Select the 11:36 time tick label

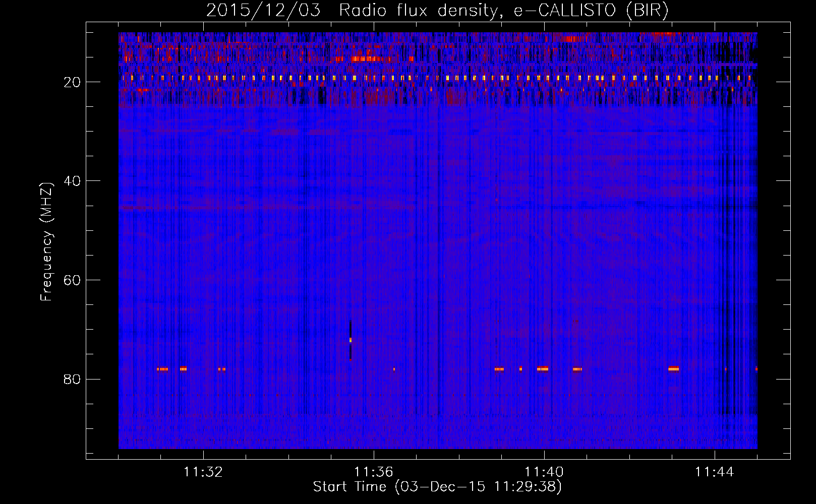pyautogui.click(x=374, y=472)
